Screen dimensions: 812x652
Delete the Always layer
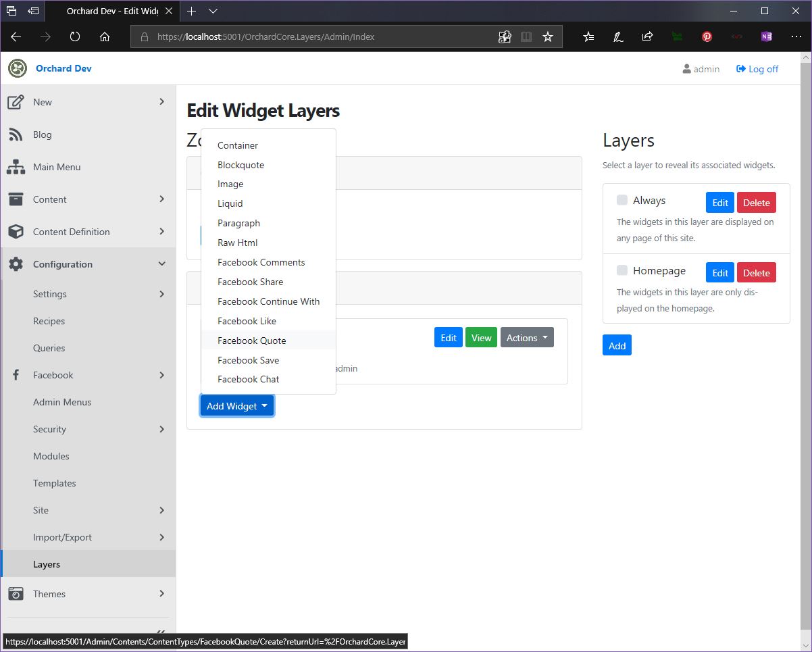click(757, 203)
